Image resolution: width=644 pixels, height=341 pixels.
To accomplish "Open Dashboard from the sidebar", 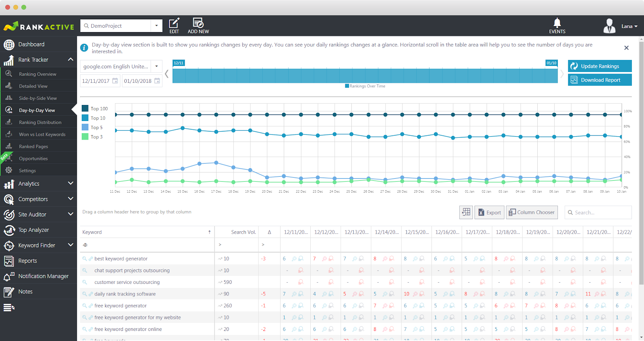I will coord(38,44).
